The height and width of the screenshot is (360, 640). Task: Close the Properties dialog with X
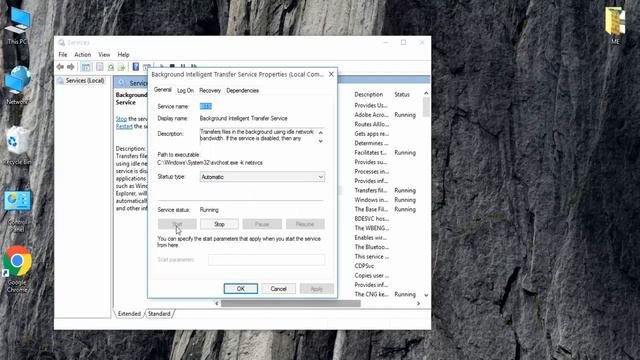(331, 74)
